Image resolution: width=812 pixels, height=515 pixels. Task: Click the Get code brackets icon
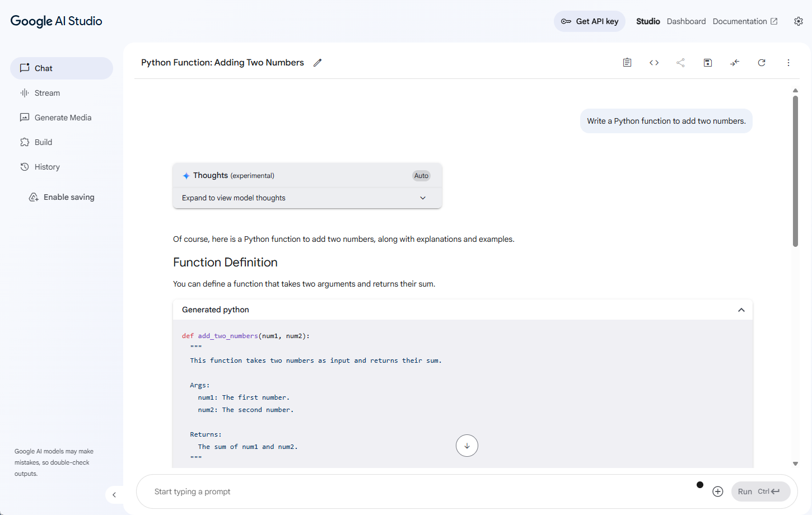click(x=654, y=63)
